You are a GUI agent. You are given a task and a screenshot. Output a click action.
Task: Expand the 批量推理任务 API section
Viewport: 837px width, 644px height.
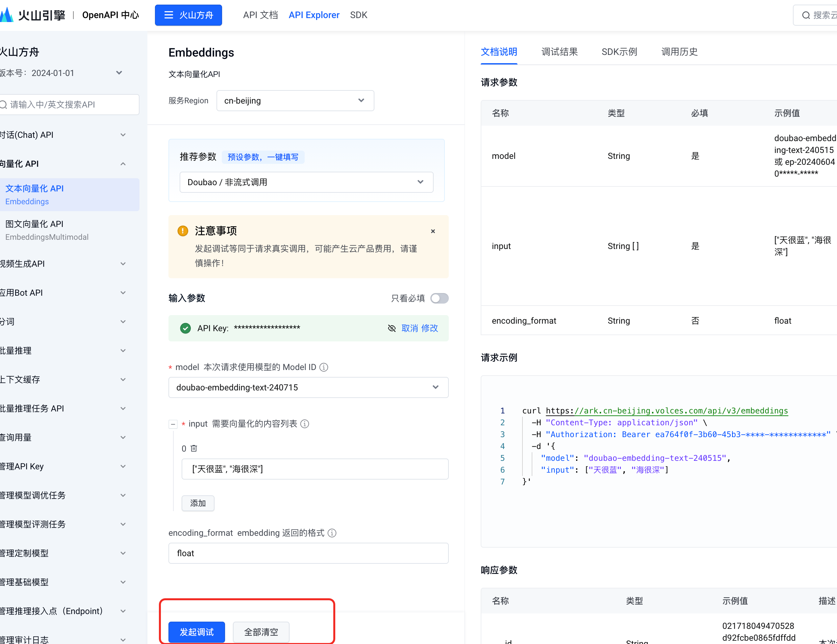coord(123,409)
